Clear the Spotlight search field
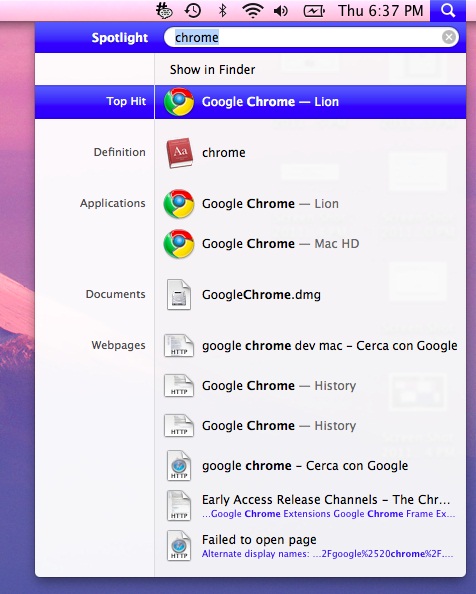Viewport: 476px width, 594px height. (449, 37)
